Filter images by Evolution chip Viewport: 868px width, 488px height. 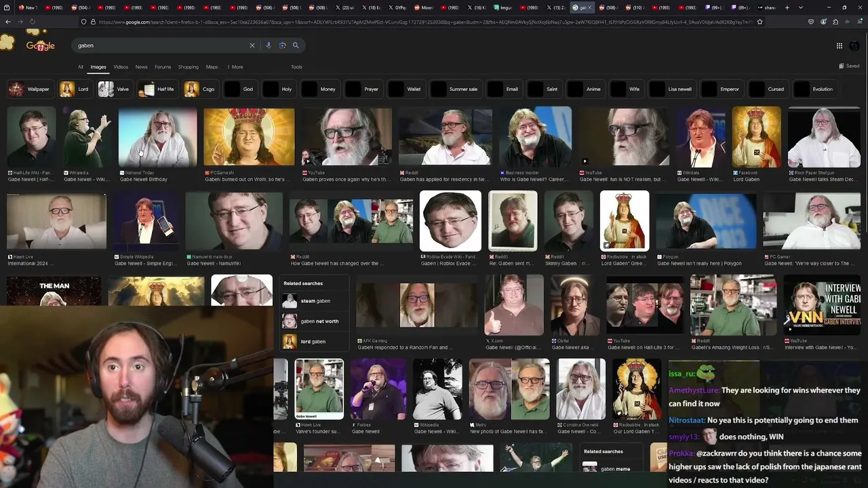pos(814,89)
